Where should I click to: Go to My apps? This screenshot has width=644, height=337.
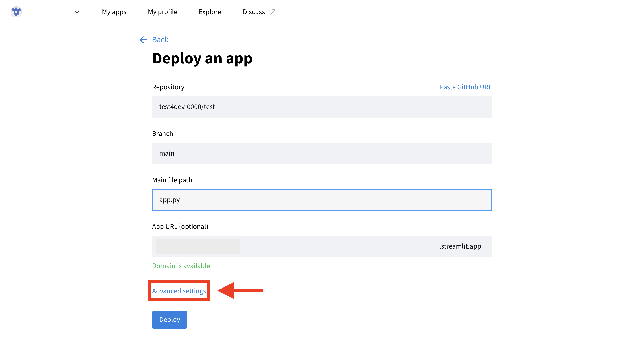[114, 11]
